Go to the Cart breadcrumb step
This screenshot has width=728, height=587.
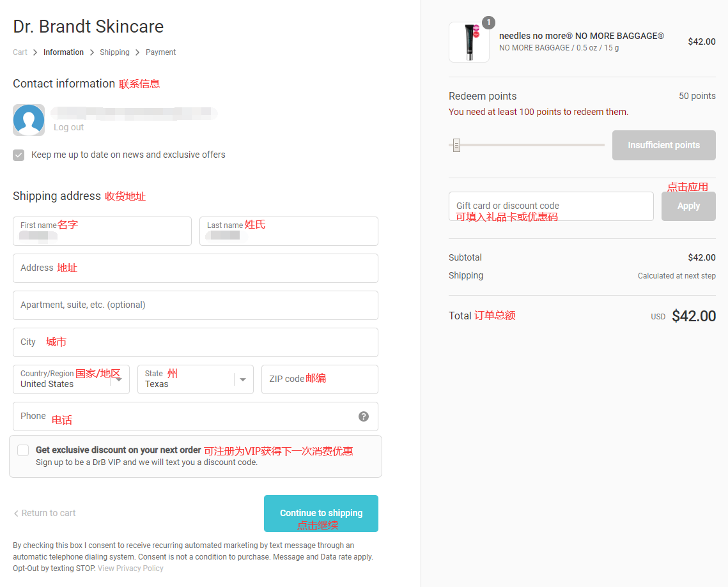[x=20, y=52]
